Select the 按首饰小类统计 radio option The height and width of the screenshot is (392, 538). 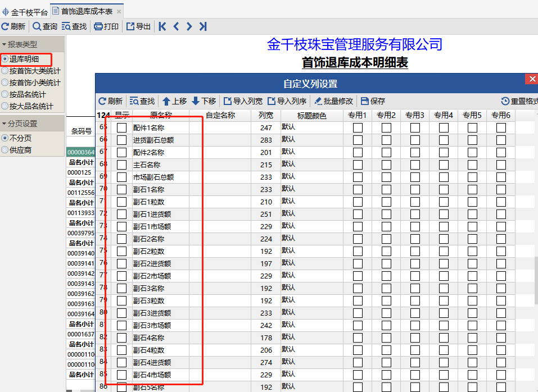pyautogui.click(x=5, y=83)
